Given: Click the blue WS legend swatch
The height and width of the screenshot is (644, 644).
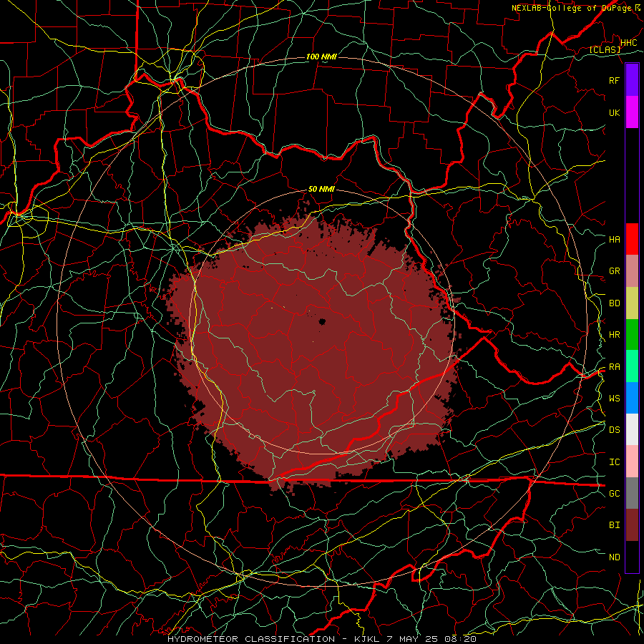Looking at the screenshot, I should 632,398.
